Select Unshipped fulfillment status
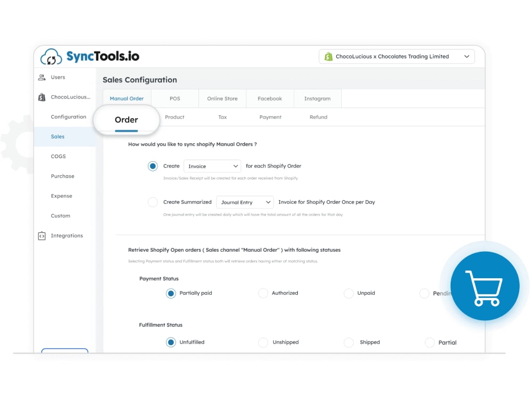Viewport: 532px width, 399px height. tap(263, 342)
